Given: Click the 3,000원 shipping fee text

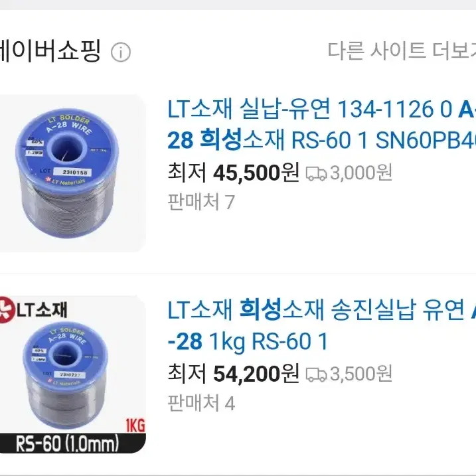Looking at the screenshot, I should pos(361,173).
